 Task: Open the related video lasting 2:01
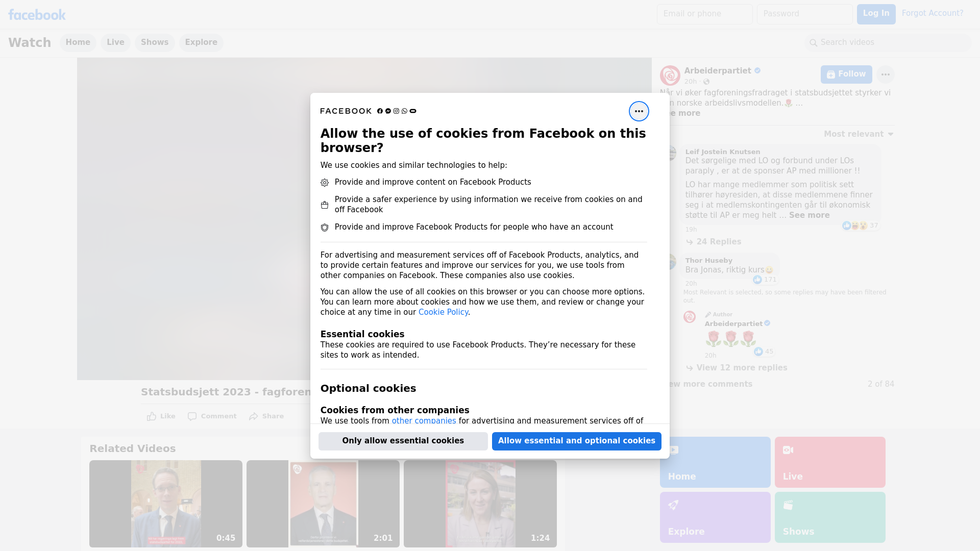323,504
